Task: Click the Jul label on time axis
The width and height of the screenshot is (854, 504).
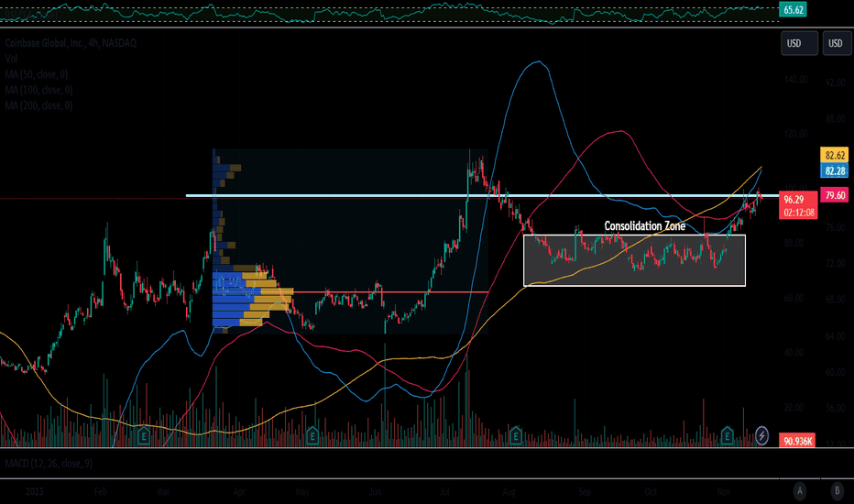Action: [444, 491]
